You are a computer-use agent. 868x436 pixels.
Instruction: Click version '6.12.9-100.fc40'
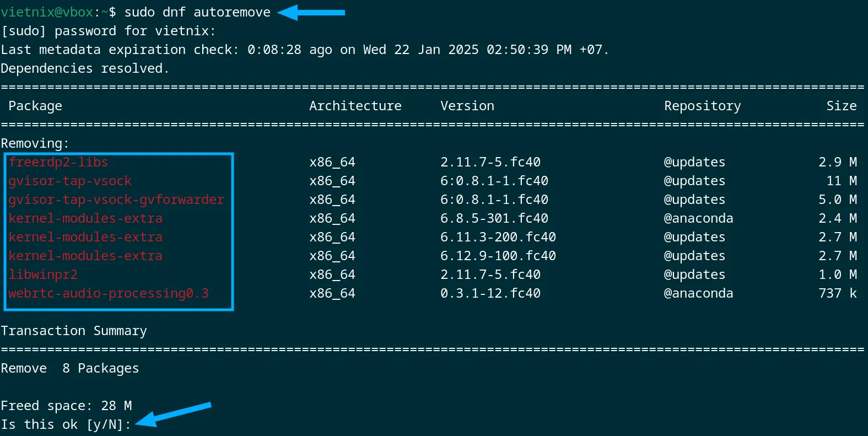(x=498, y=256)
